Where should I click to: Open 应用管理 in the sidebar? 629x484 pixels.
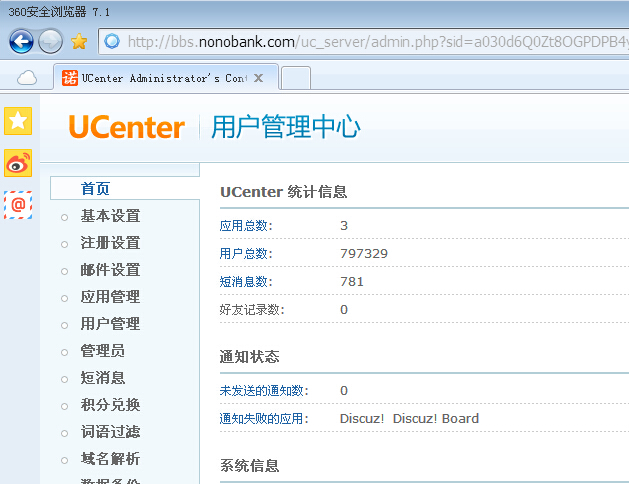pyautogui.click(x=110, y=297)
